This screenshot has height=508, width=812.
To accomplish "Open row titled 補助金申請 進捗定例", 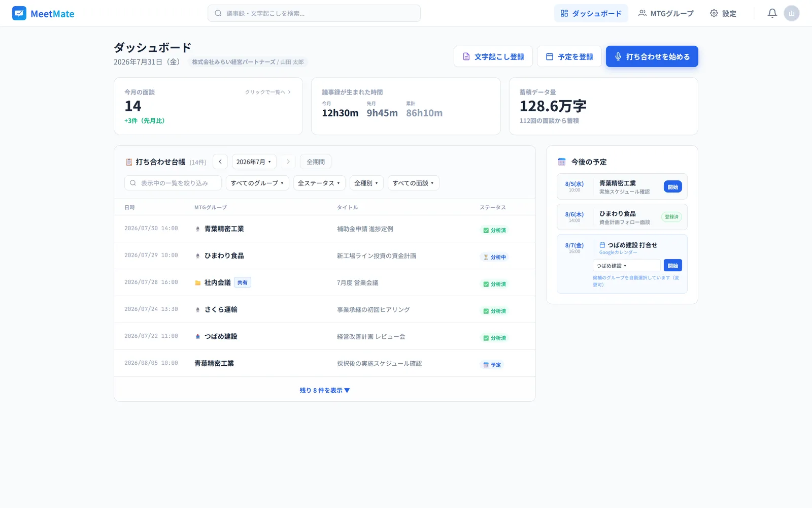I will (x=325, y=229).
